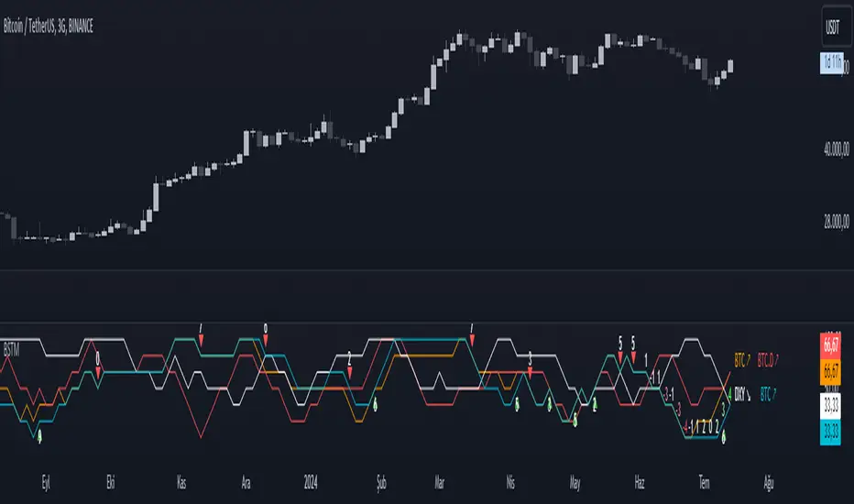Click the red sell arrow near Kas
Image resolution: width=854 pixels, height=504 pixels.
pos(201,341)
